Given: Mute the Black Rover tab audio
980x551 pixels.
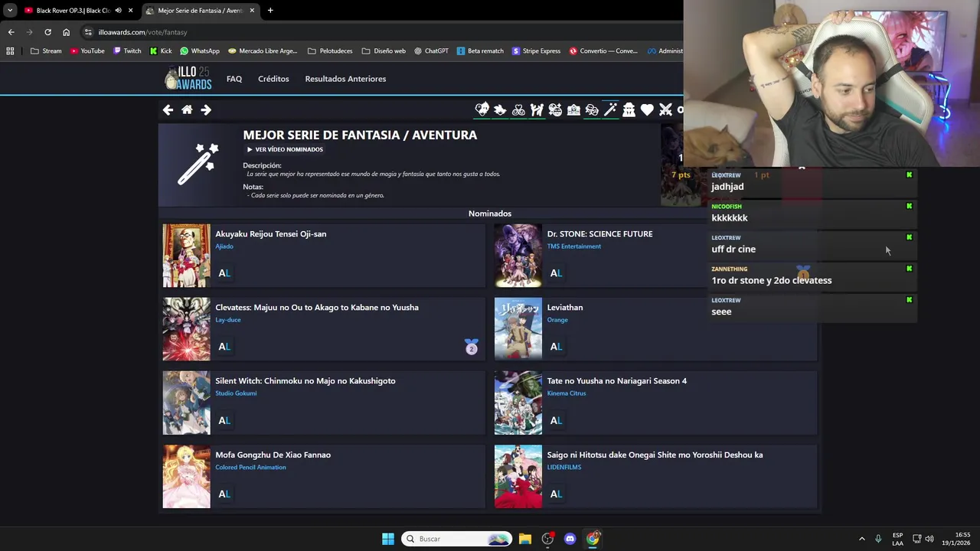Looking at the screenshot, I should (118, 11).
